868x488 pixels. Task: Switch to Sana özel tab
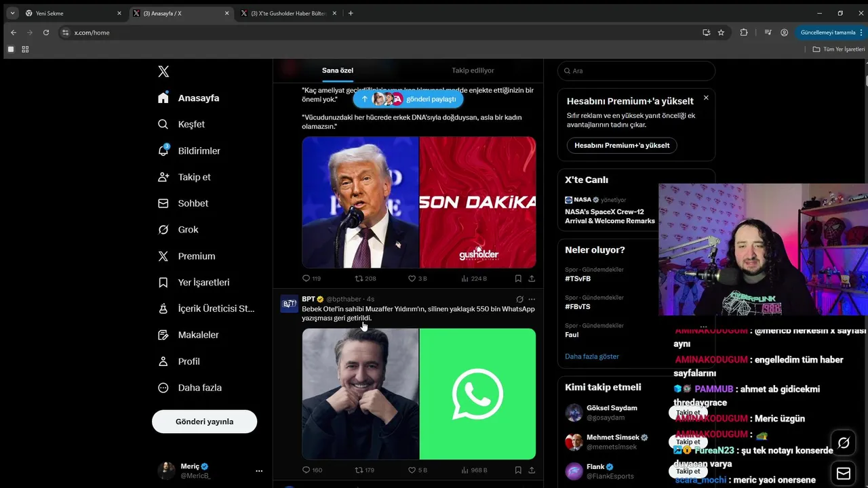tap(338, 70)
